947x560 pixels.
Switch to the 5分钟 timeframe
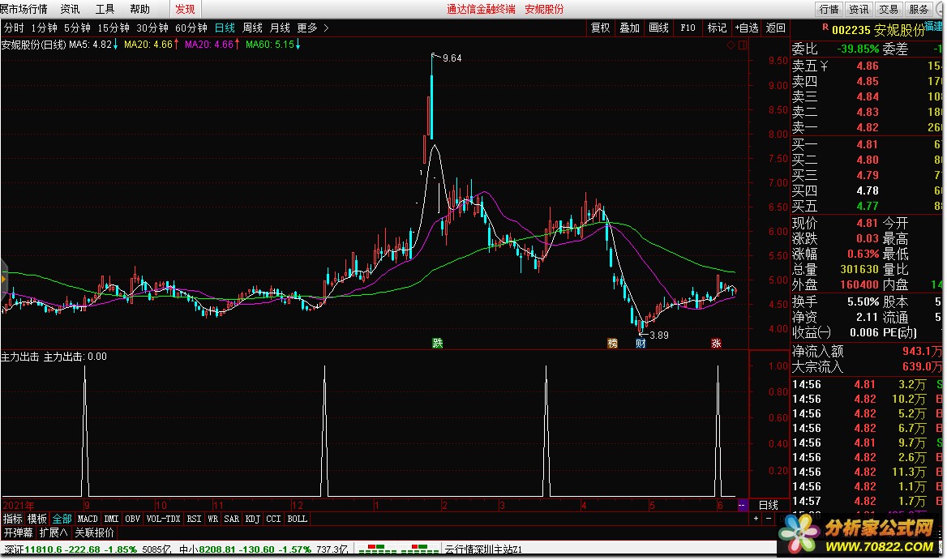(77, 28)
